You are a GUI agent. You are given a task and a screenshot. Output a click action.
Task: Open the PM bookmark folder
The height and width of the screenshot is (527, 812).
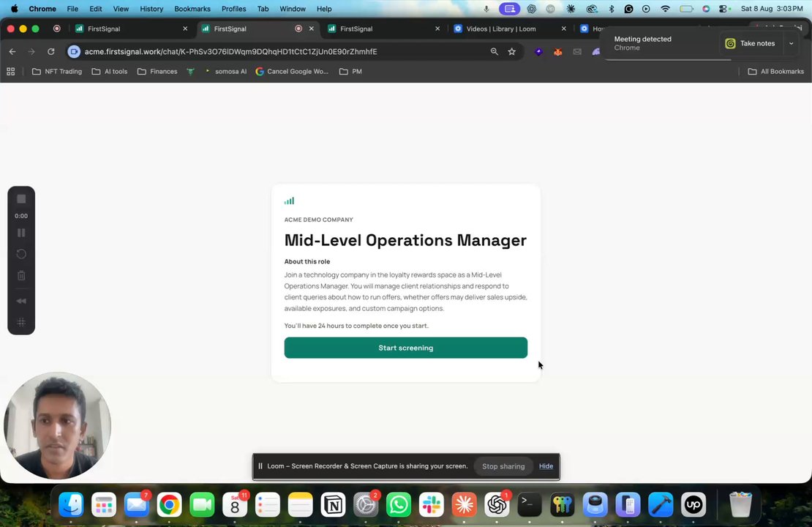point(350,72)
